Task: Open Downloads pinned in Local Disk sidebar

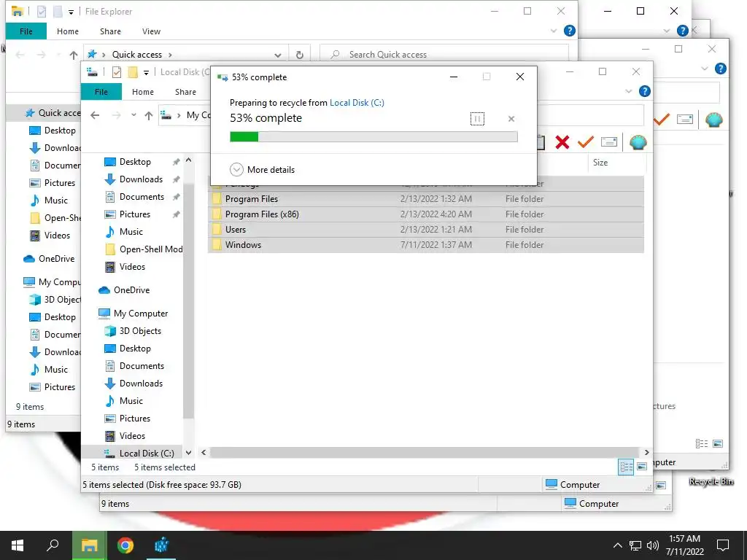Action: tap(141, 179)
